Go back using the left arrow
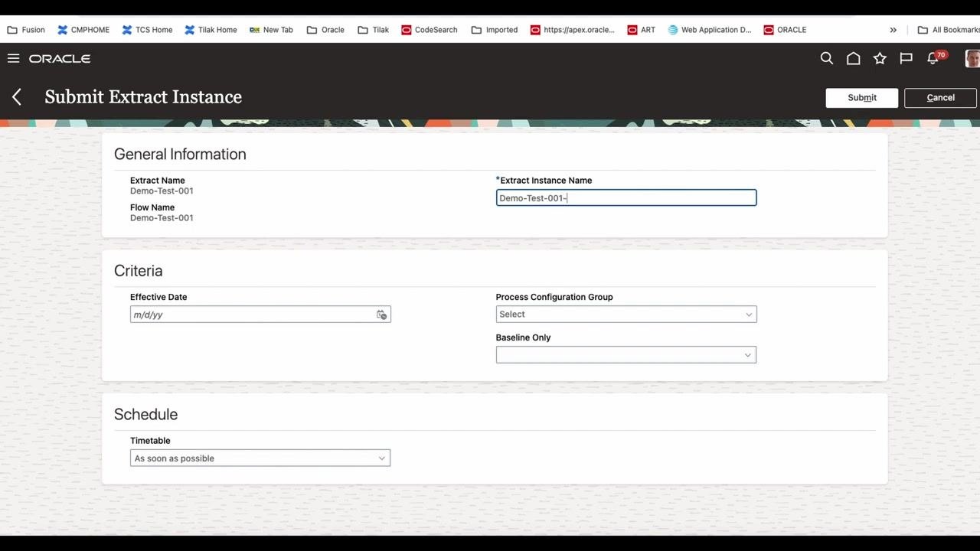Viewport: 980px width, 551px height. [x=17, y=96]
